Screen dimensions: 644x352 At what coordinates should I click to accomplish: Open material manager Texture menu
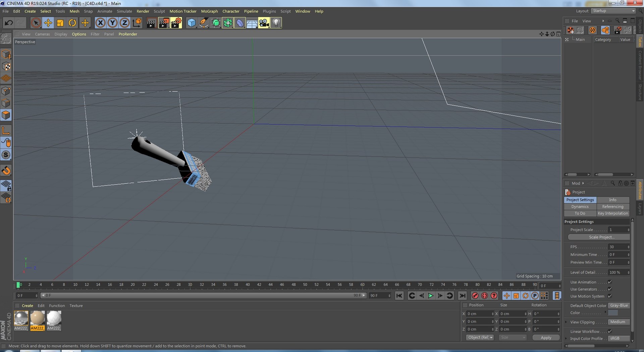pos(76,306)
